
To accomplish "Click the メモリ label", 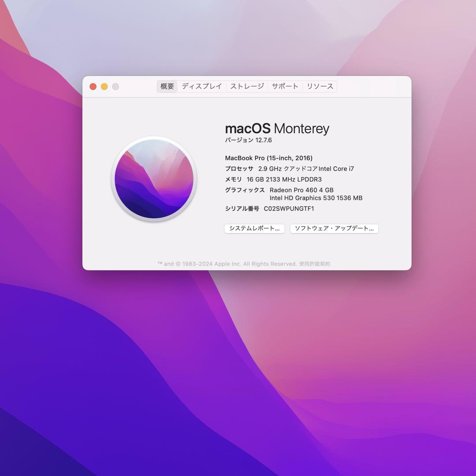I will click(234, 179).
